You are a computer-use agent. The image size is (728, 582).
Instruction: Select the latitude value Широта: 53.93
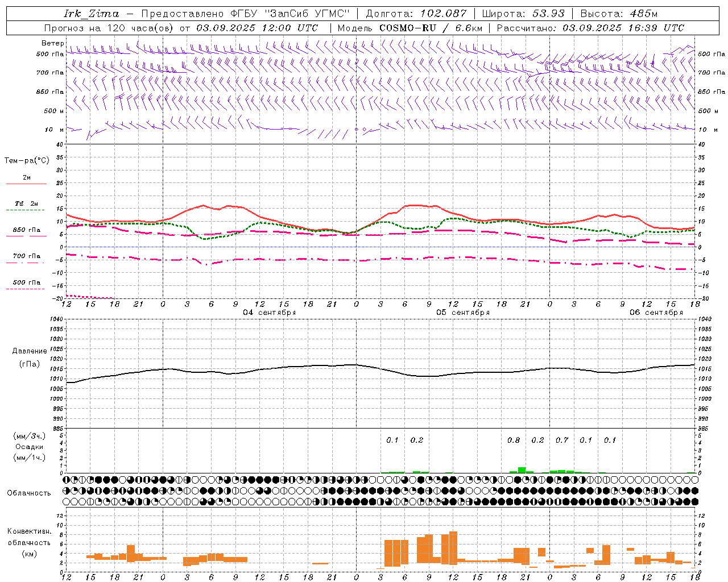point(523,14)
